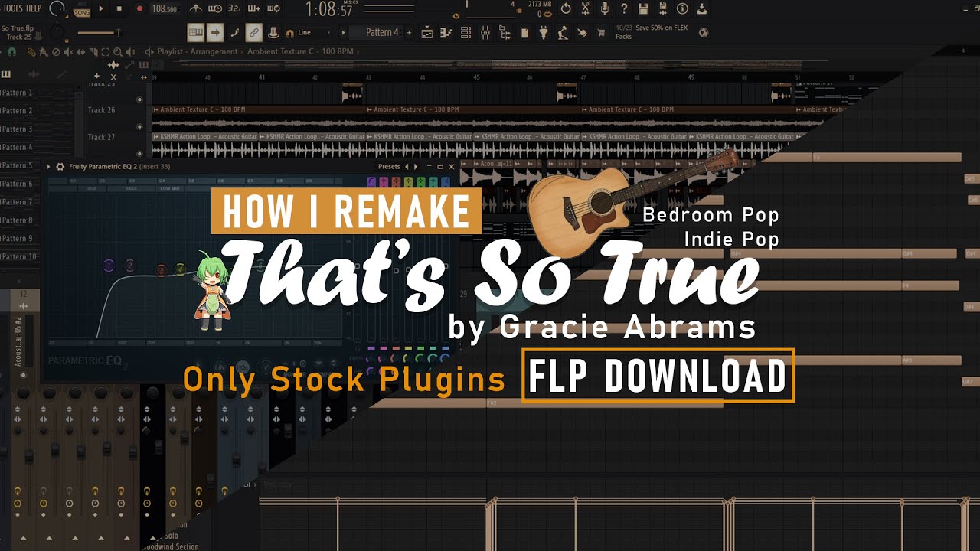
Task: Toggle the playlist magnet snap icon
Action: tap(11, 52)
